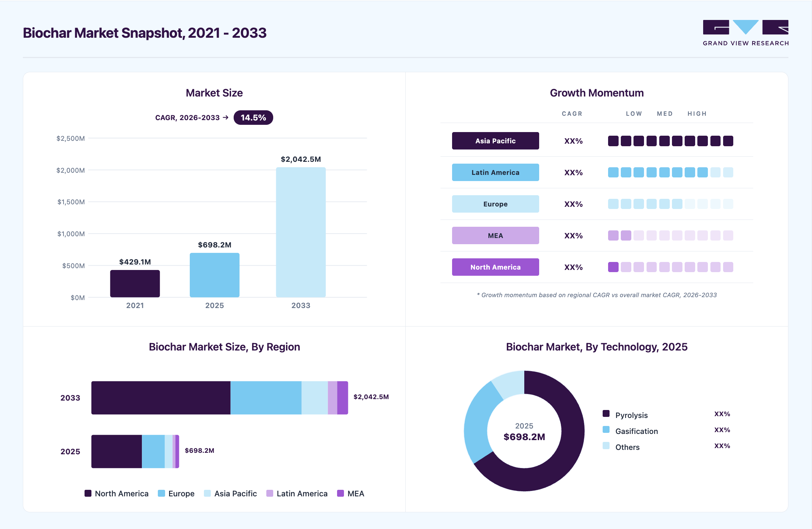Click the Europe legend swatch in the region chart

click(x=161, y=493)
